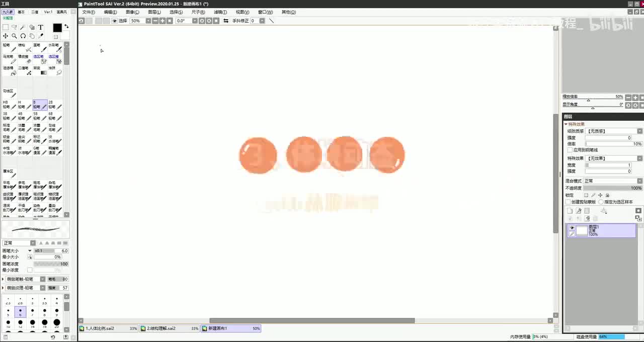Create a new layer folder icon
644x342 pixels.
tap(587, 211)
